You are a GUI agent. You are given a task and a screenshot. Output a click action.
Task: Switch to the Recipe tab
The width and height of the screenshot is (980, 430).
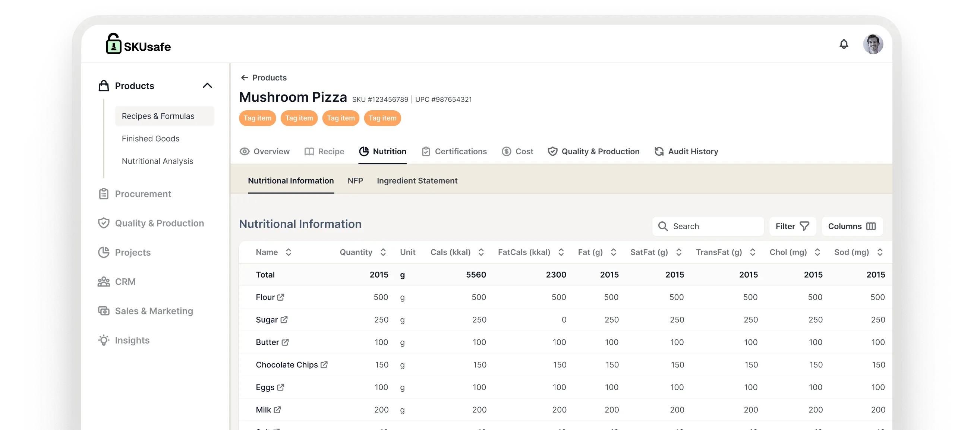click(324, 151)
